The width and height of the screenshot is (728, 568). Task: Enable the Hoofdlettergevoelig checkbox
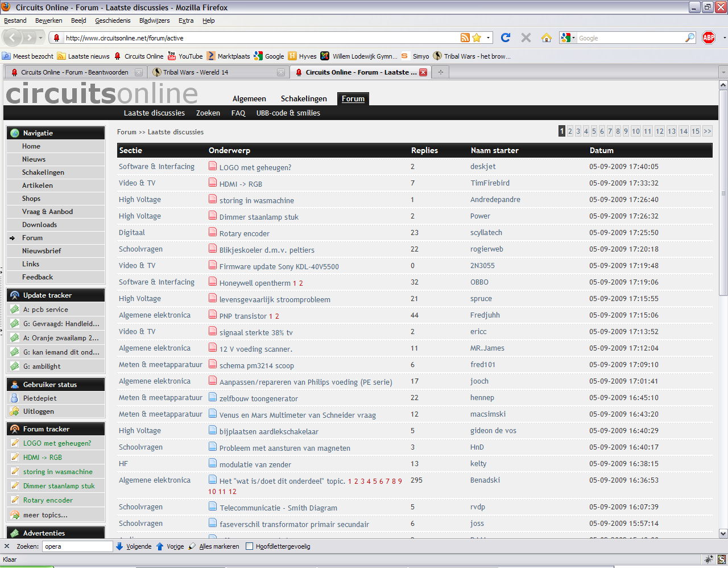(249, 546)
